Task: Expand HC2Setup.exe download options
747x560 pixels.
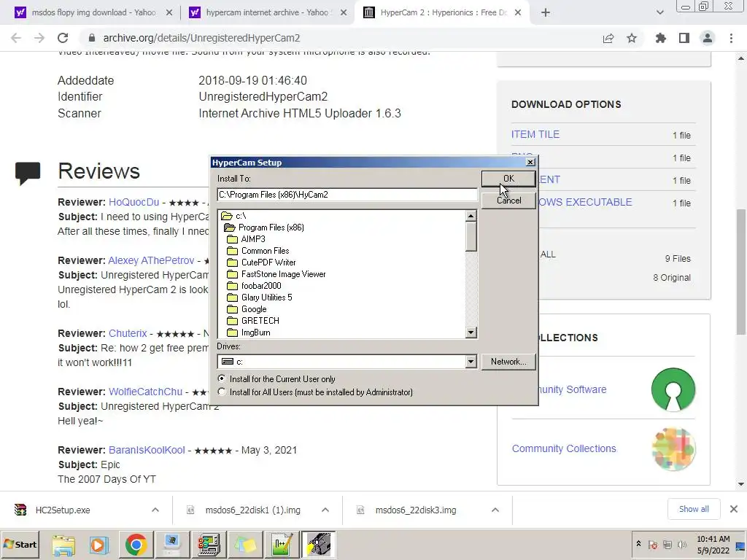Action: click(x=155, y=510)
